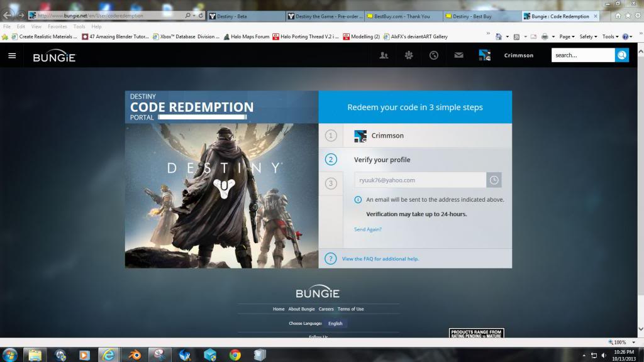Expand the Page dropdown menu

(567, 36)
